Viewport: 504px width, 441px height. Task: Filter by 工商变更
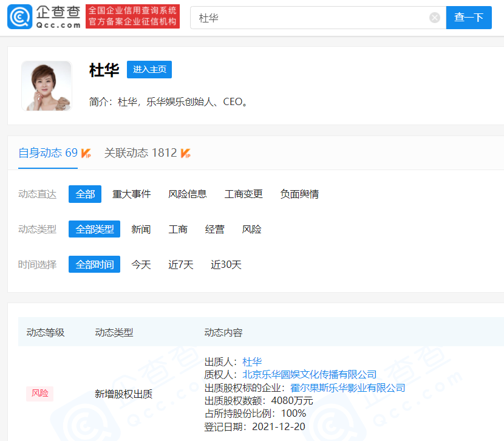tap(243, 194)
